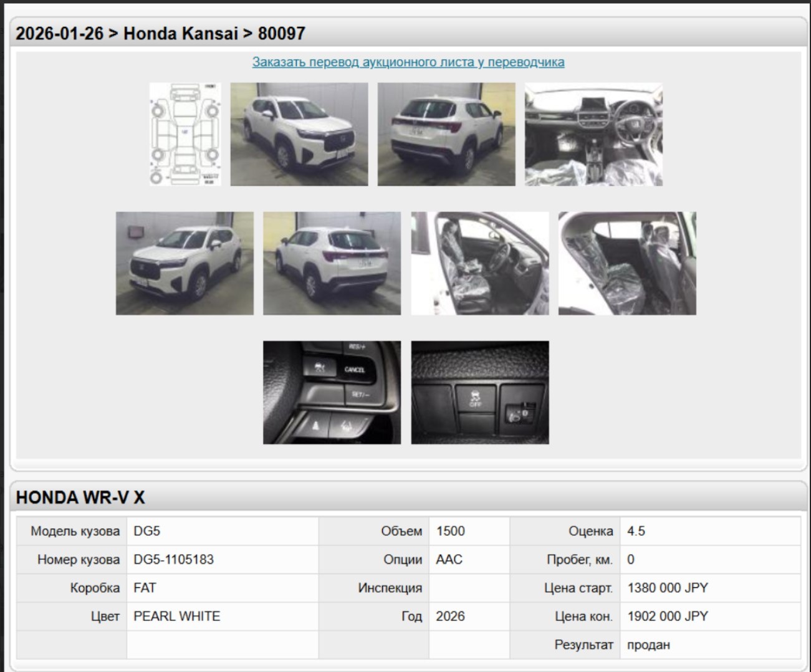Screen dimensions: 811x672
Task: Open the front-right exterior photo in top row
Action: click(299, 134)
